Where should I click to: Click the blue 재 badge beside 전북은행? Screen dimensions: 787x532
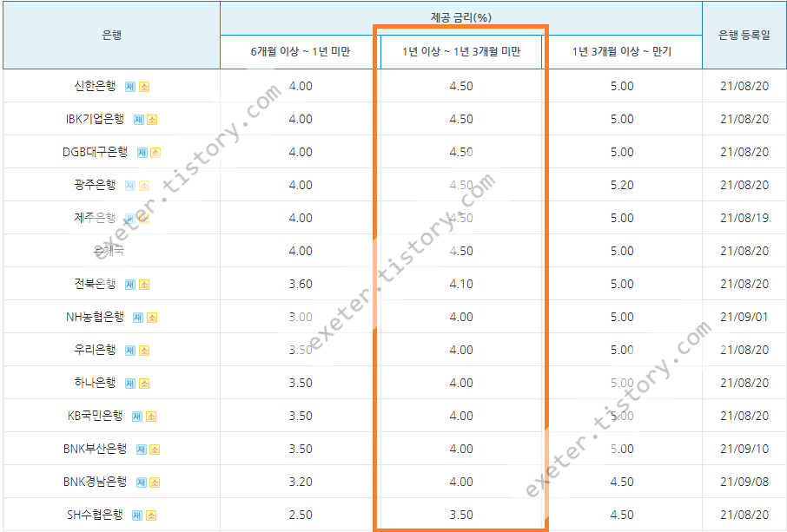point(130,285)
